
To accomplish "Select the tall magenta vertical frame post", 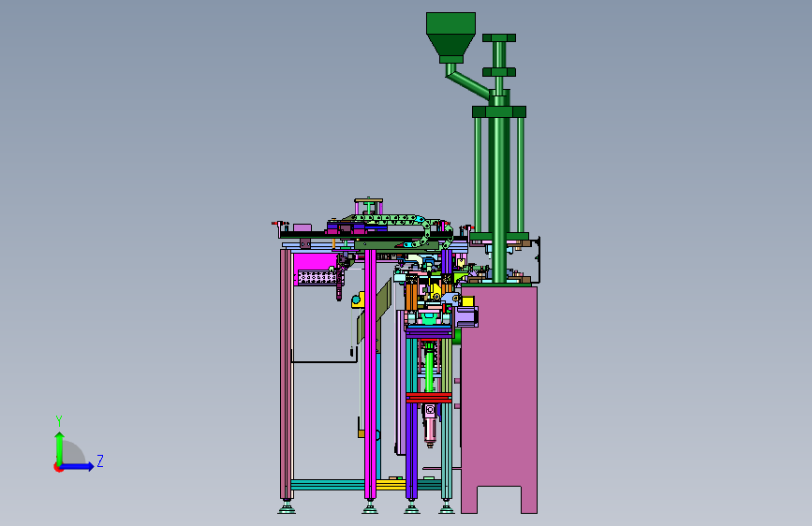I will click(370, 373).
